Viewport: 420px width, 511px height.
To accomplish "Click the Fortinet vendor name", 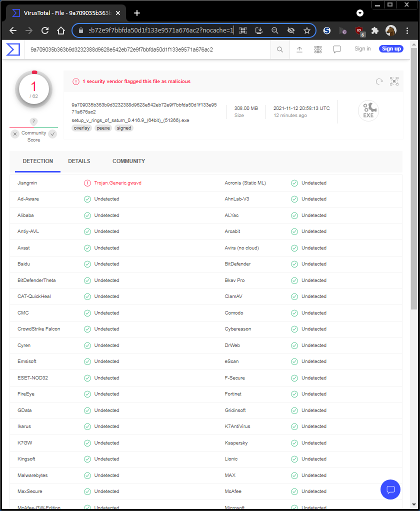I will (233, 394).
